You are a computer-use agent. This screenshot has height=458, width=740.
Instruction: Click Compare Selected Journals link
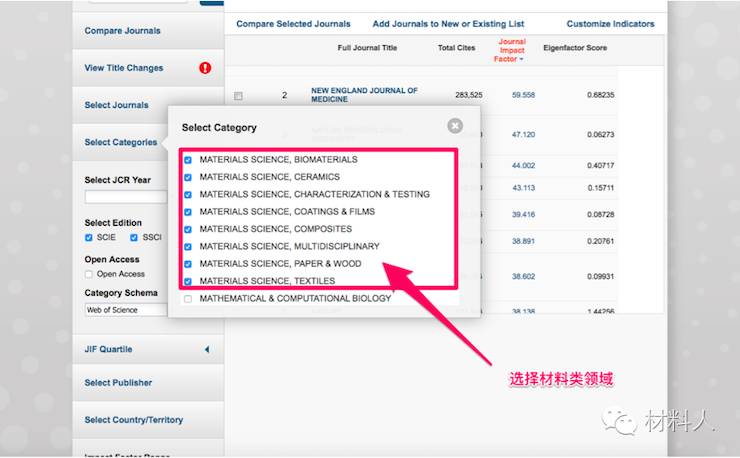[x=294, y=24]
